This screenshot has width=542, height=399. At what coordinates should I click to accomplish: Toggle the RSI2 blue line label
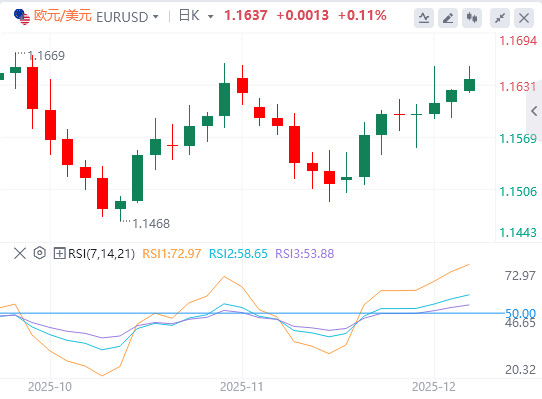tap(238, 254)
